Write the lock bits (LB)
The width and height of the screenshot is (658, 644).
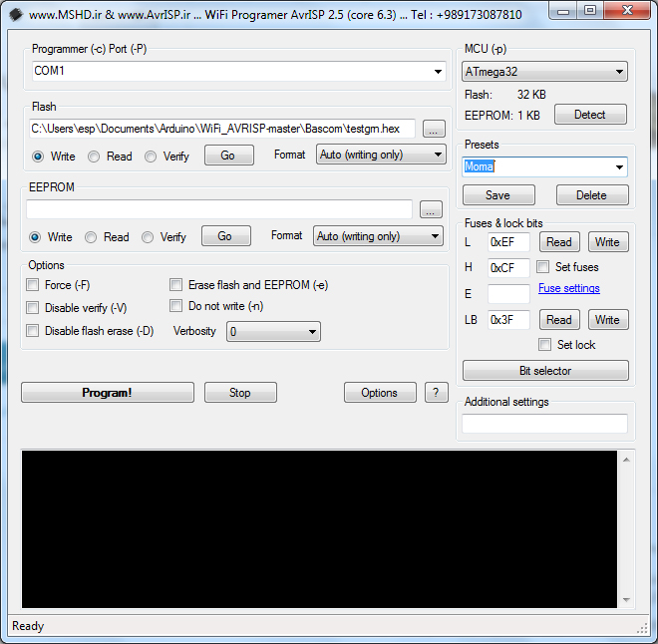pos(608,320)
